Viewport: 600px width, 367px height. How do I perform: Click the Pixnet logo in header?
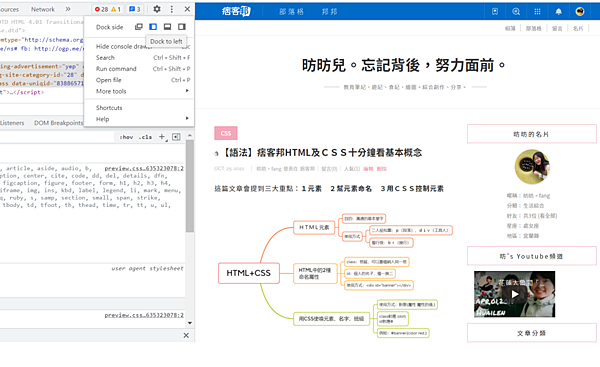pyautogui.click(x=236, y=11)
